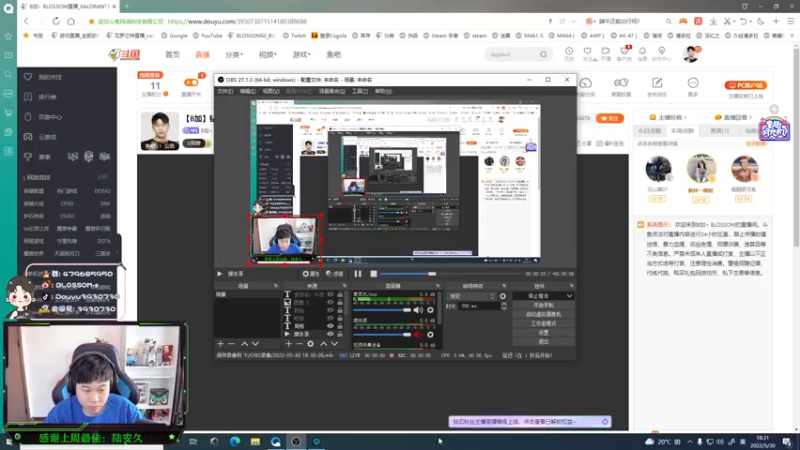The image size is (800, 450).
Task: Click the Douyu search input field
Action: pos(512,54)
